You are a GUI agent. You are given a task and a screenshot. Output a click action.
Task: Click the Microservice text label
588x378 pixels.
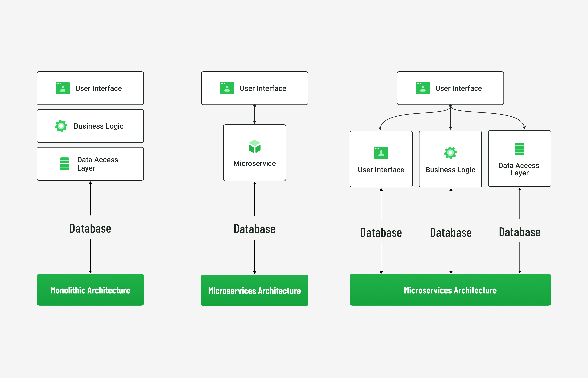pos(254,164)
